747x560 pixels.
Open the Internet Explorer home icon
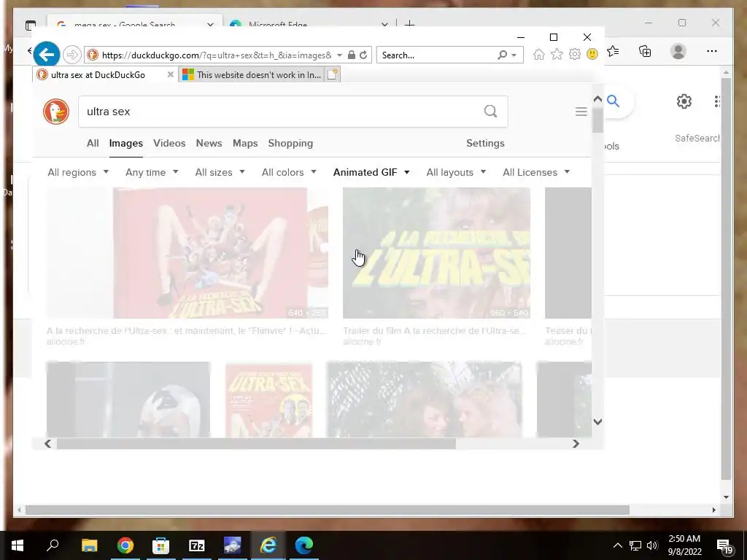539,54
